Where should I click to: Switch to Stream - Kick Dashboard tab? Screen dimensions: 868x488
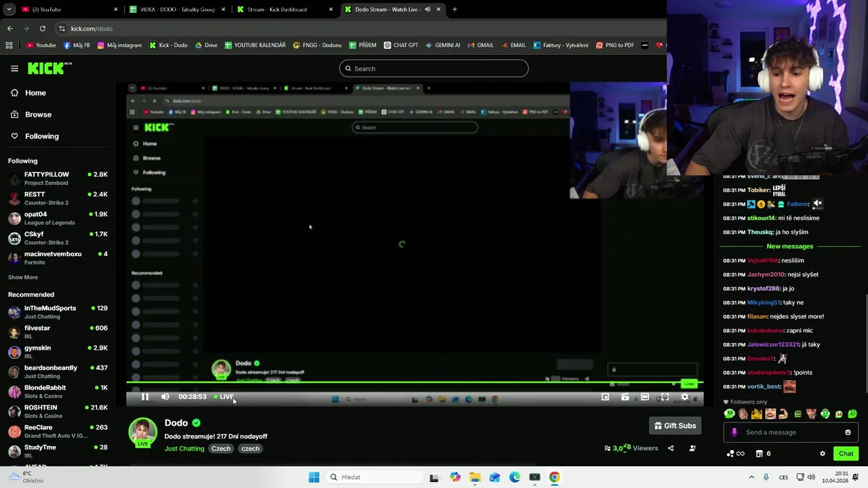coord(283,9)
